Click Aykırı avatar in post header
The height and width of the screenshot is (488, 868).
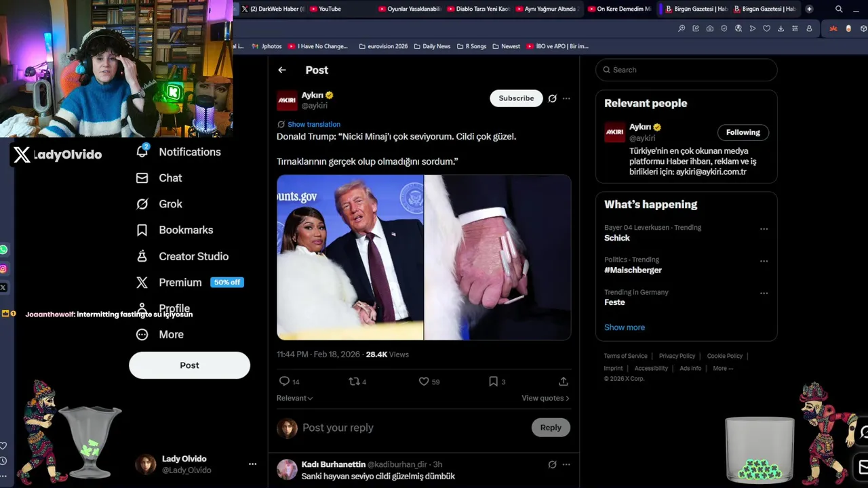coord(287,100)
